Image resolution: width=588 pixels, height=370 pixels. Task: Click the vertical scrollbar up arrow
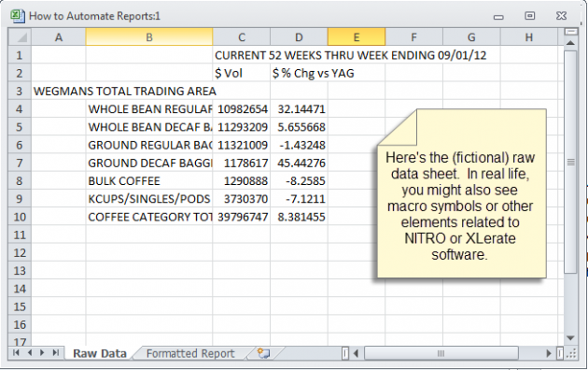(570, 43)
